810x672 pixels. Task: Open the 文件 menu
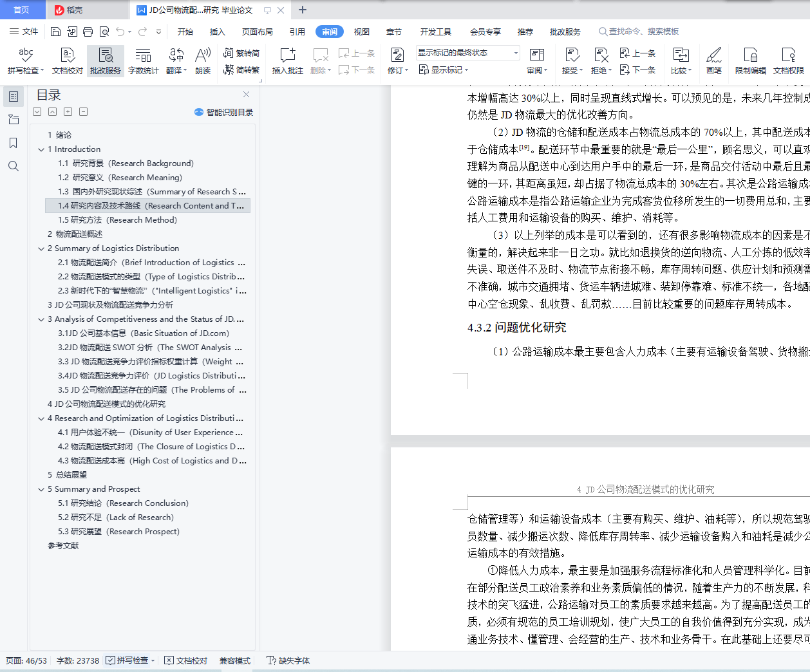point(24,32)
